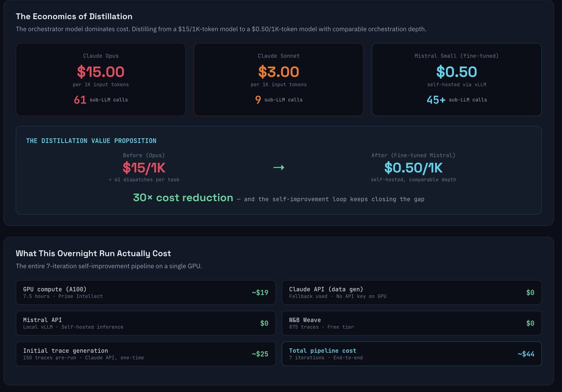Select the $15/1K before price
The width and height of the screenshot is (562, 392).
pyautogui.click(x=144, y=167)
